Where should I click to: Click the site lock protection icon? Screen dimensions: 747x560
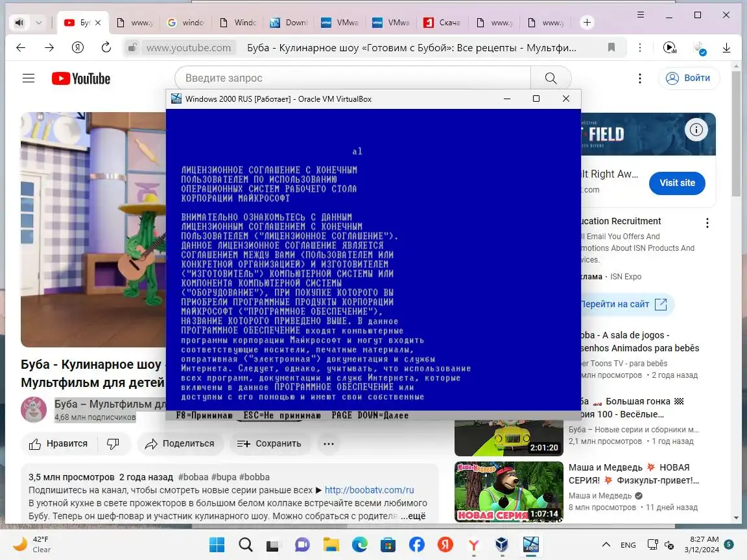[132, 47]
